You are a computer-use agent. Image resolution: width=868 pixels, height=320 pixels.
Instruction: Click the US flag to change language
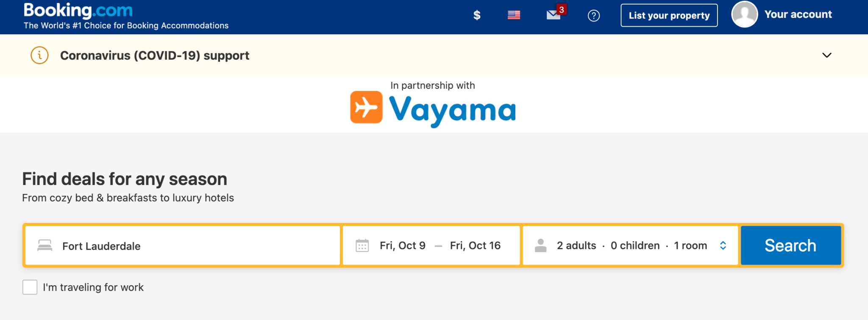pyautogui.click(x=514, y=15)
